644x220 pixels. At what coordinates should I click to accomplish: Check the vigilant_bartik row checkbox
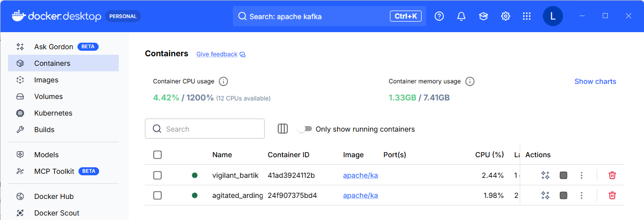point(157,175)
